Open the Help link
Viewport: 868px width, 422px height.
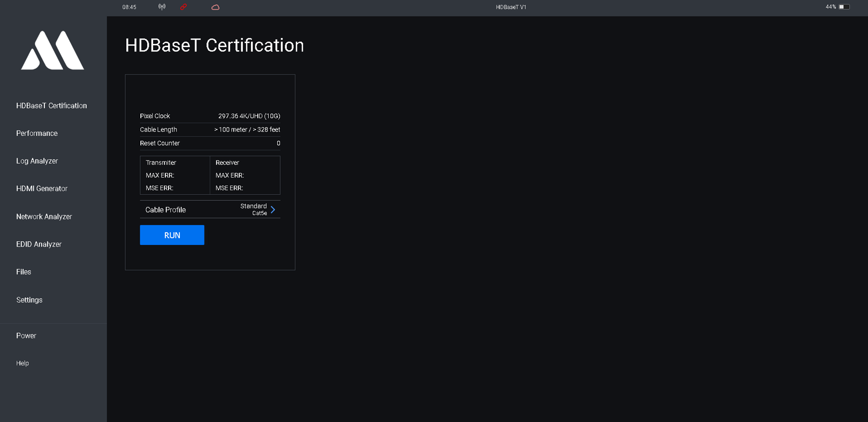[x=22, y=363]
